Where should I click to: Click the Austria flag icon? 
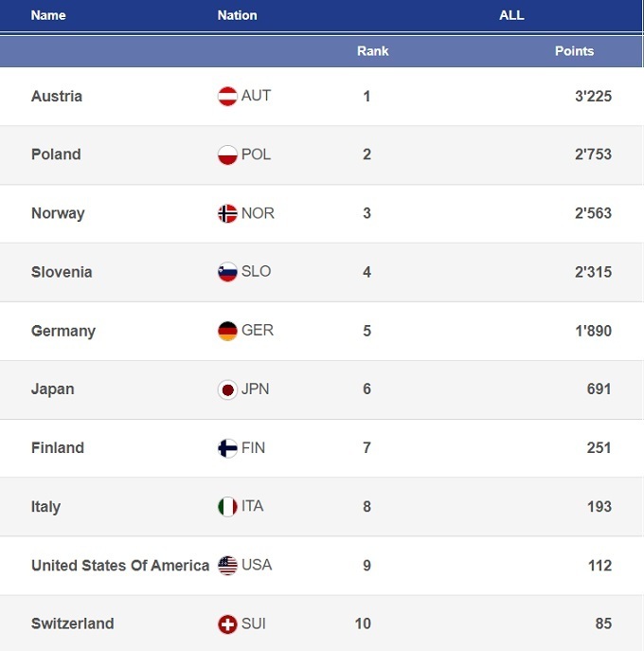pyautogui.click(x=227, y=97)
